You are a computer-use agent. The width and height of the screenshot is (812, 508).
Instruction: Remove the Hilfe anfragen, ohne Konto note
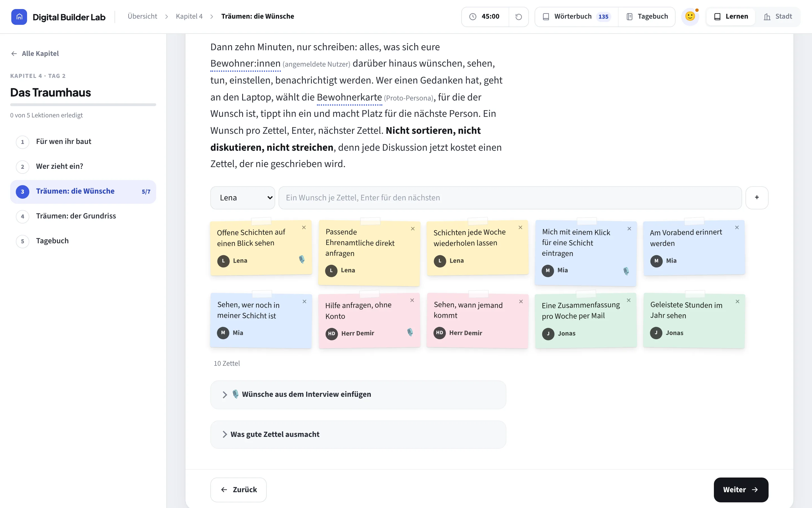coord(412,300)
